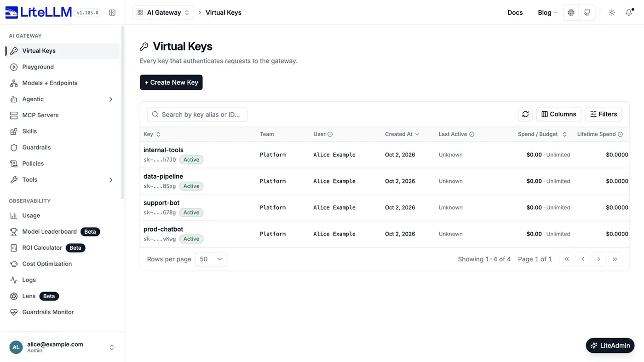
Task: Click the Virtual Keys breadcrumb
Action: pyautogui.click(x=224, y=12)
